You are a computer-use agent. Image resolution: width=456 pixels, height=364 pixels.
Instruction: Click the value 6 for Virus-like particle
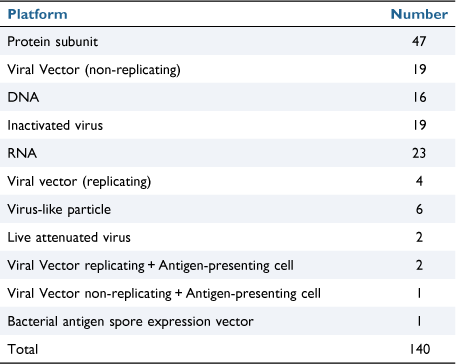click(x=419, y=209)
